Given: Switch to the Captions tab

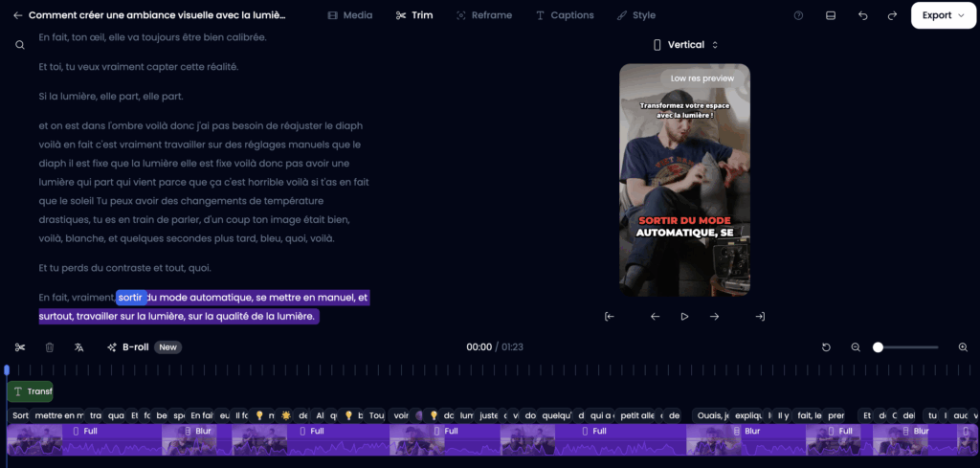Looking at the screenshot, I should coord(565,15).
